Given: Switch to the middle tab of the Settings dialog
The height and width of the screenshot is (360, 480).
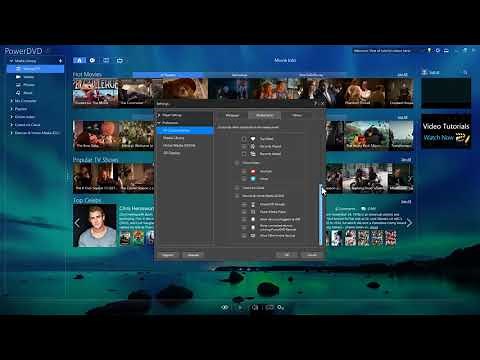Looking at the screenshot, I should (264, 115).
